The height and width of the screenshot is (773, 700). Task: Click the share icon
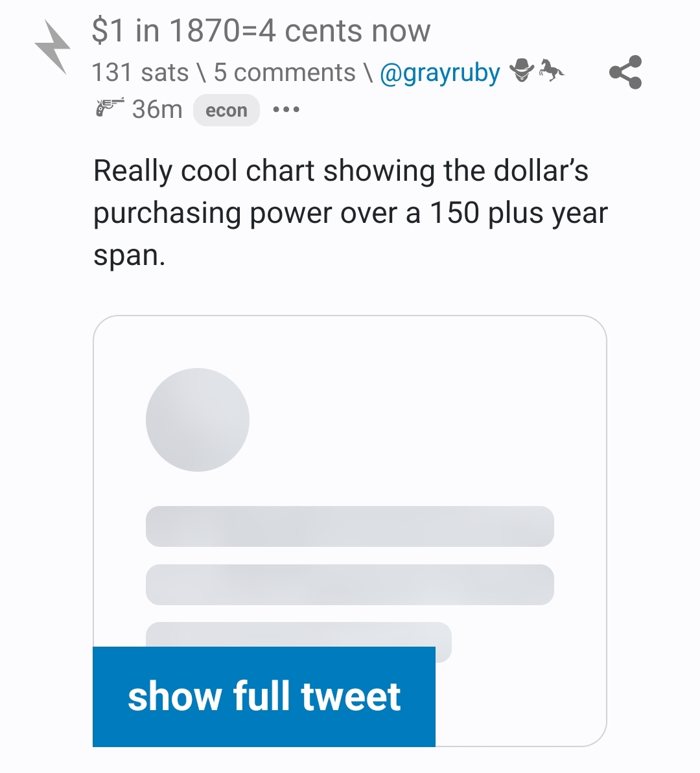[x=625, y=72]
